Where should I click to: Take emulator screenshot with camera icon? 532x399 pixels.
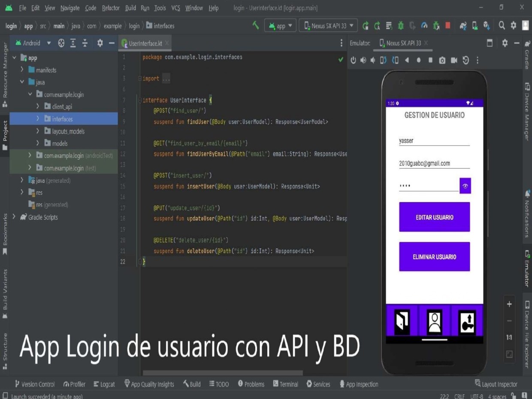(442, 60)
